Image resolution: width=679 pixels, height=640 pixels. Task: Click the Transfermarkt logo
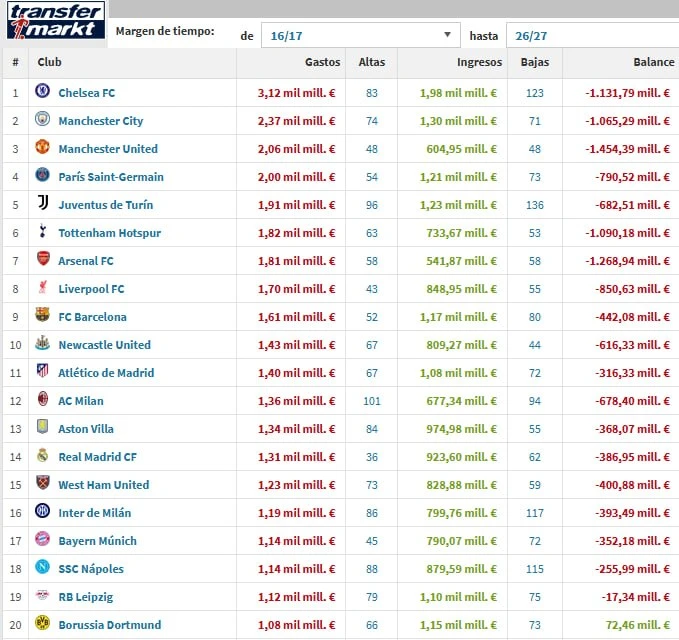tap(56, 21)
